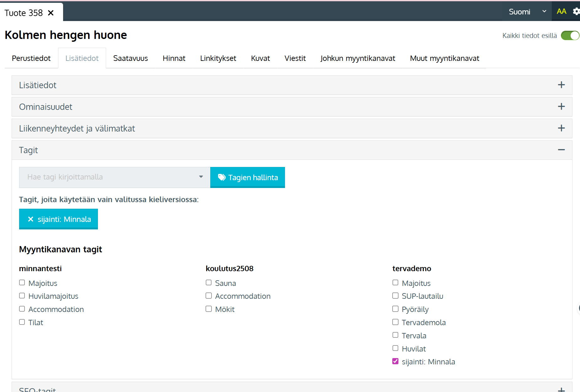The height and width of the screenshot is (392, 580).
Task: Check SUP-lautailu checkbox
Action: click(395, 296)
